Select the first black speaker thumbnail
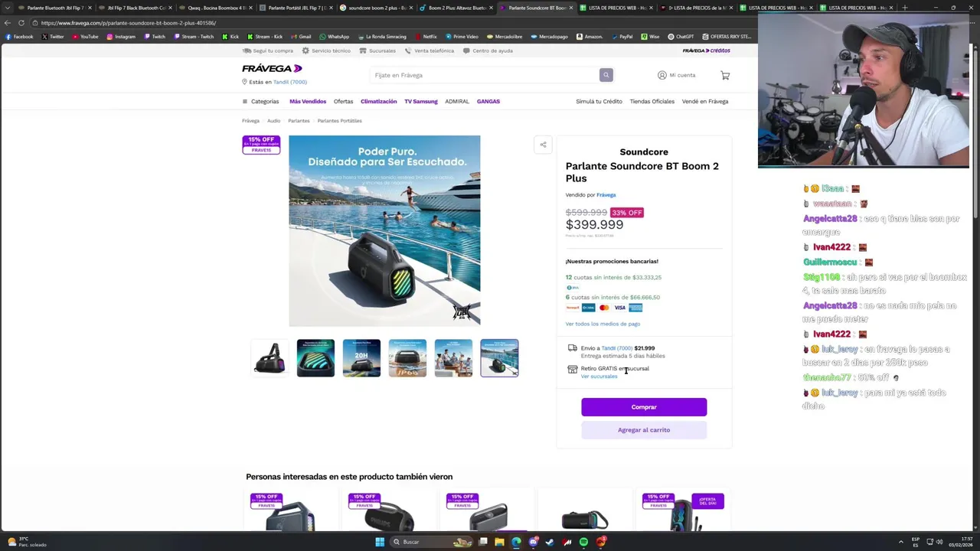The image size is (980, 551). (269, 358)
